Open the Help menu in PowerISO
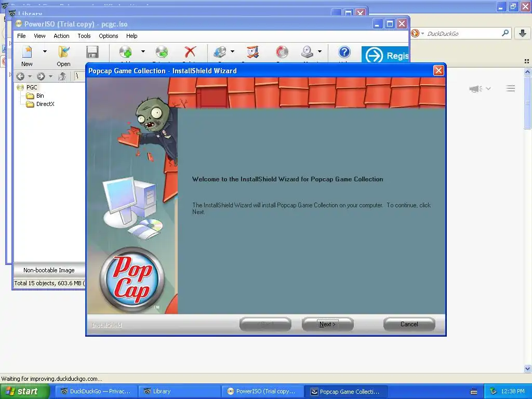 pyautogui.click(x=131, y=36)
